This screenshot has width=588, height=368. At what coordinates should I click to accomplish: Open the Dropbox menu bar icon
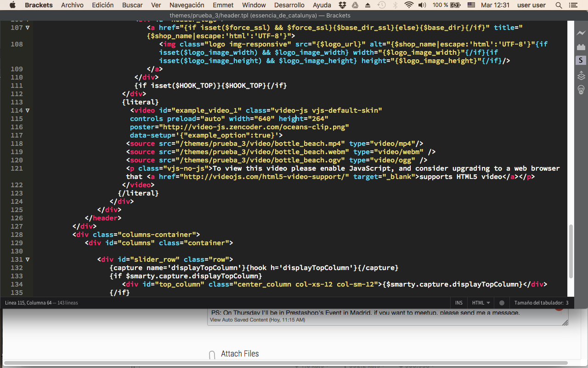342,5
